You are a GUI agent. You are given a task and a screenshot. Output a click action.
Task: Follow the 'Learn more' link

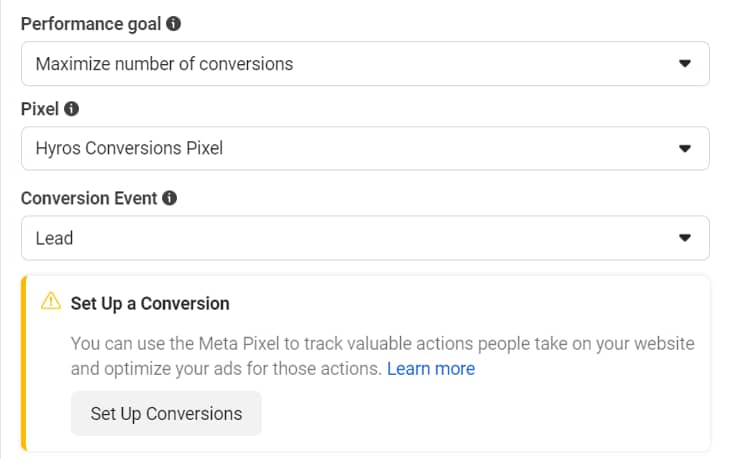431,369
